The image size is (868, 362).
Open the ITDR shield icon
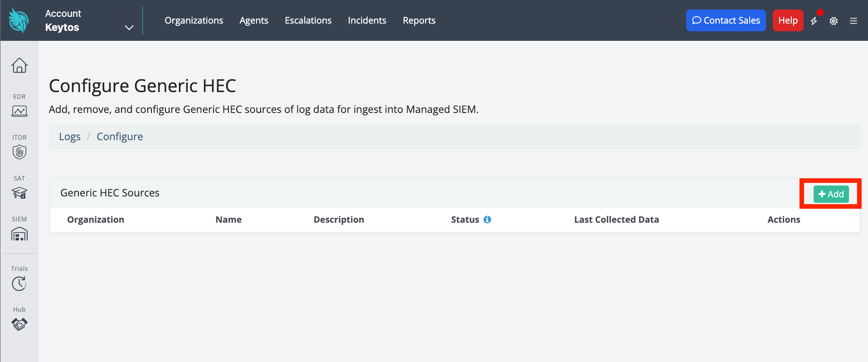[19, 152]
